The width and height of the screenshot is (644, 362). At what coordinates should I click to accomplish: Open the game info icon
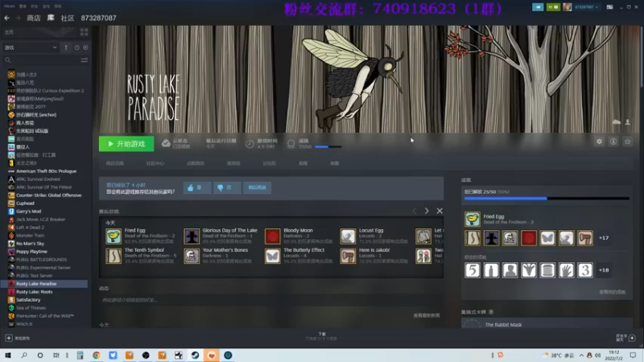click(613, 142)
